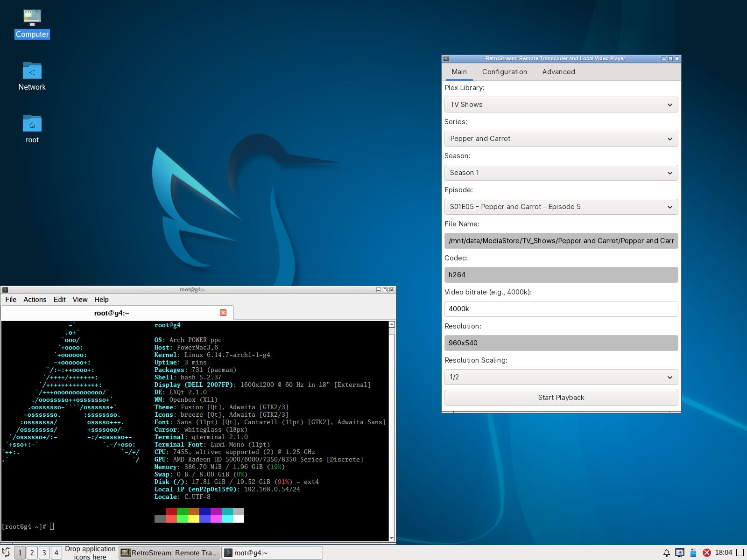Open the terminal Actions menu
The width and height of the screenshot is (747, 560).
[35, 300]
